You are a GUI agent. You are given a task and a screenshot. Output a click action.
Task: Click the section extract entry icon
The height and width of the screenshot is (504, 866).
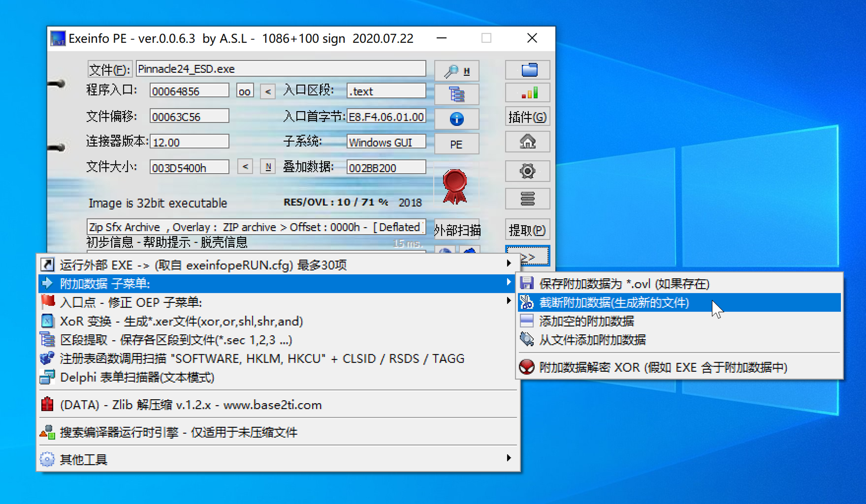coord(47,339)
